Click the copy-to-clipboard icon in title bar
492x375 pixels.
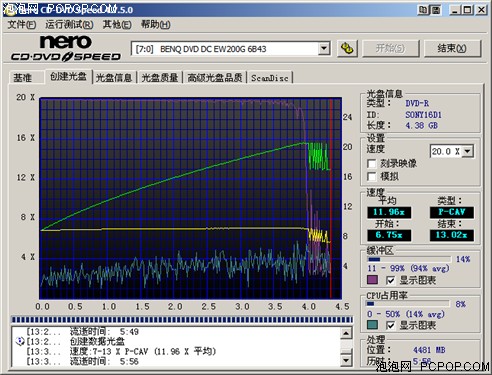(423, 10)
